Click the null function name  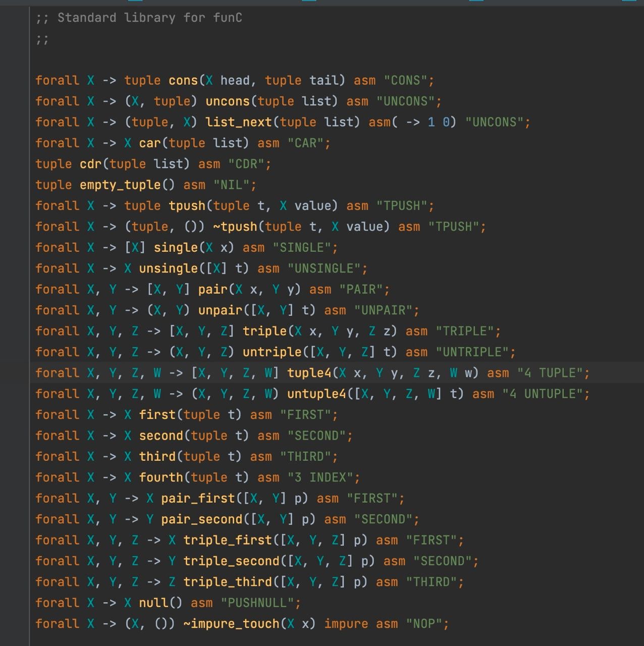tap(153, 604)
